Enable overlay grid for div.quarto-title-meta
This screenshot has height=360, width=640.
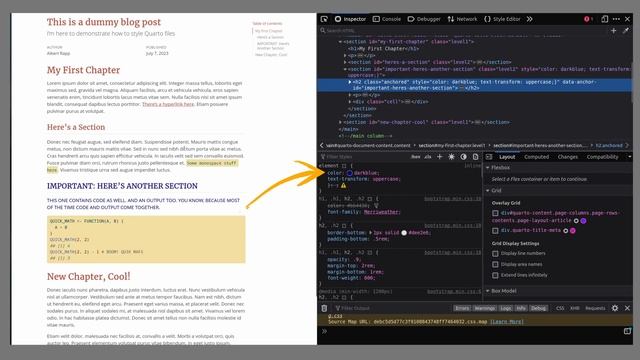click(x=495, y=231)
